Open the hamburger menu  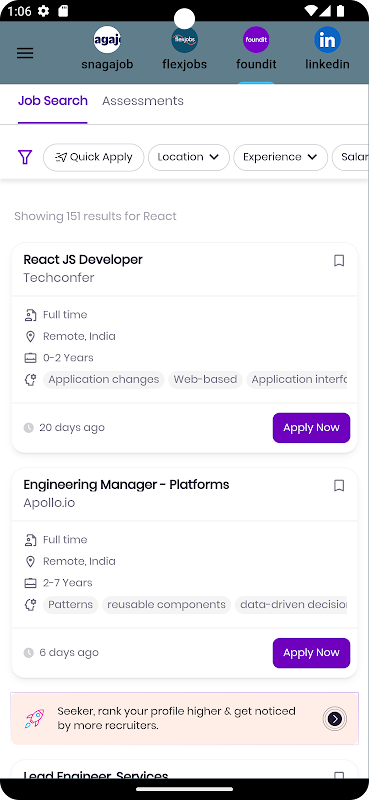[25, 53]
